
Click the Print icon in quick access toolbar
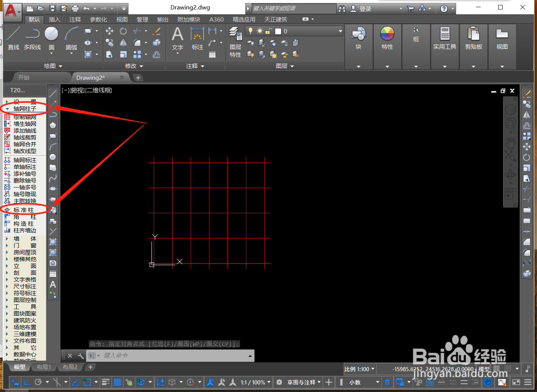(x=75, y=8)
